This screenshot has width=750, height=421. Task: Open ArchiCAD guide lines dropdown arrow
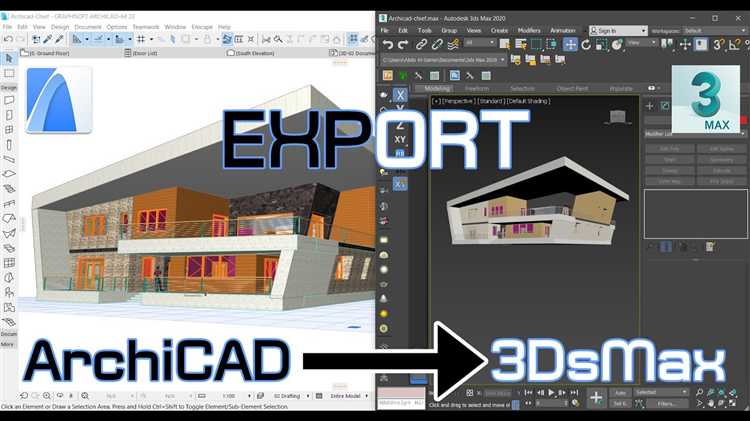point(87,40)
